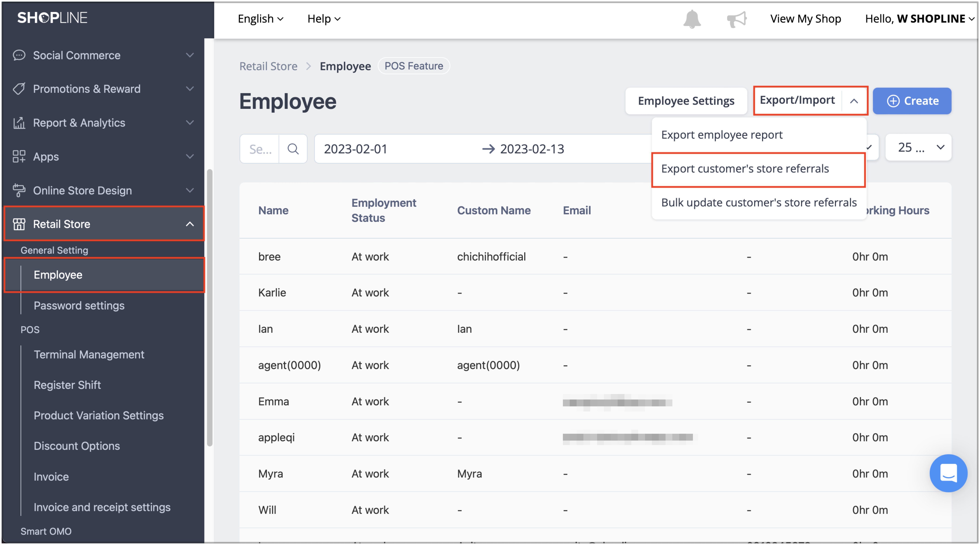This screenshot has height=545, width=980.
Task: Select the employee row named Emma
Action: (x=595, y=402)
